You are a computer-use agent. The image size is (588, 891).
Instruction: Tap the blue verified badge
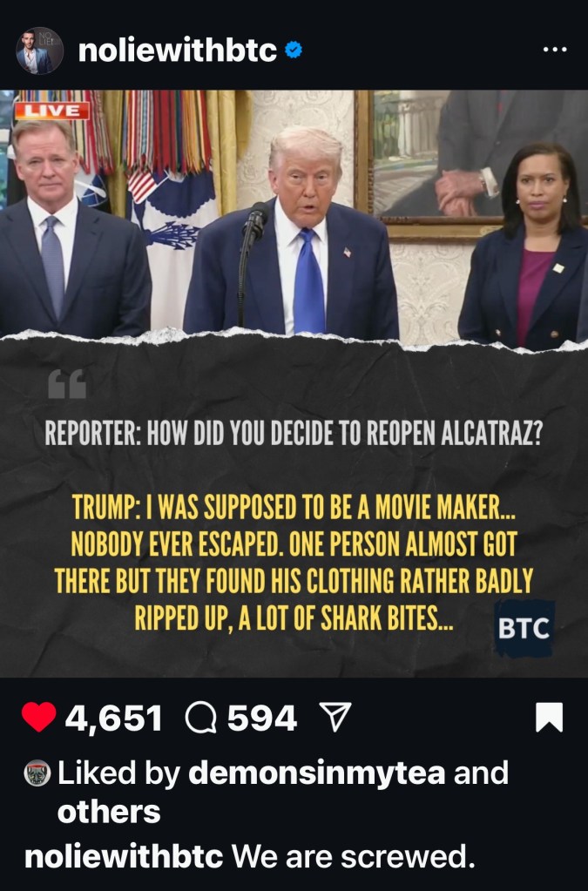pyautogui.click(x=294, y=51)
